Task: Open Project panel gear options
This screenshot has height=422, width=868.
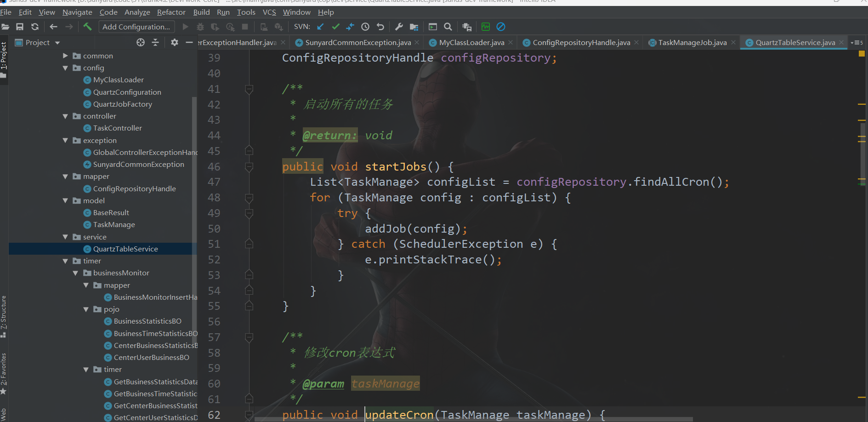Action: pos(174,42)
